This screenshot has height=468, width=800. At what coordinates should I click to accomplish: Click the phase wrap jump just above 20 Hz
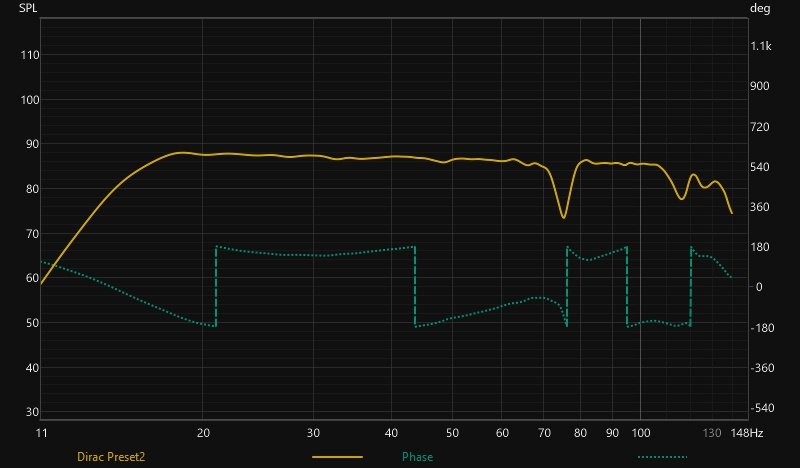click(215, 285)
